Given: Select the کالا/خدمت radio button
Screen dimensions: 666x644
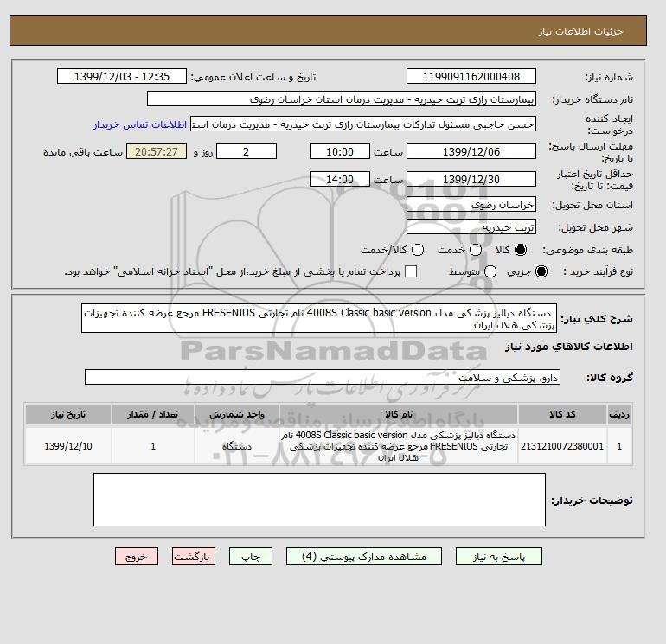Looking at the screenshot, I should (x=418, y=250).
